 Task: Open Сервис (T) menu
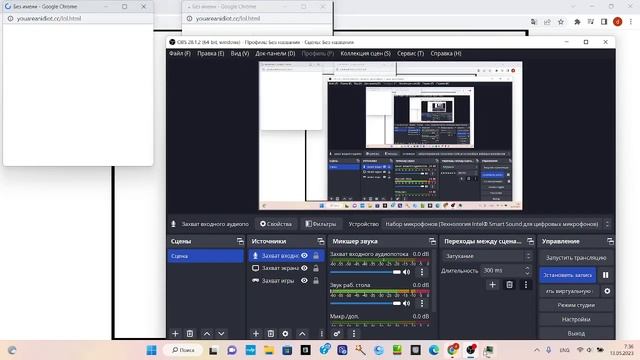(x=410, y=53)
